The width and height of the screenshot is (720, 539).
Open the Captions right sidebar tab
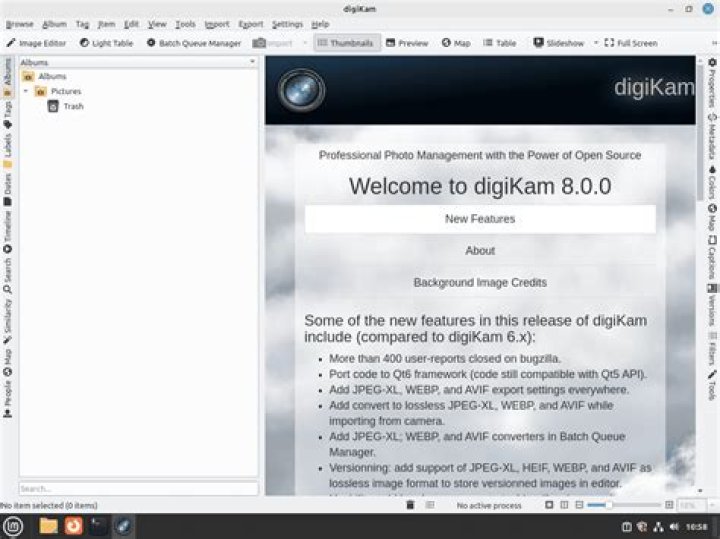[712, 257]
